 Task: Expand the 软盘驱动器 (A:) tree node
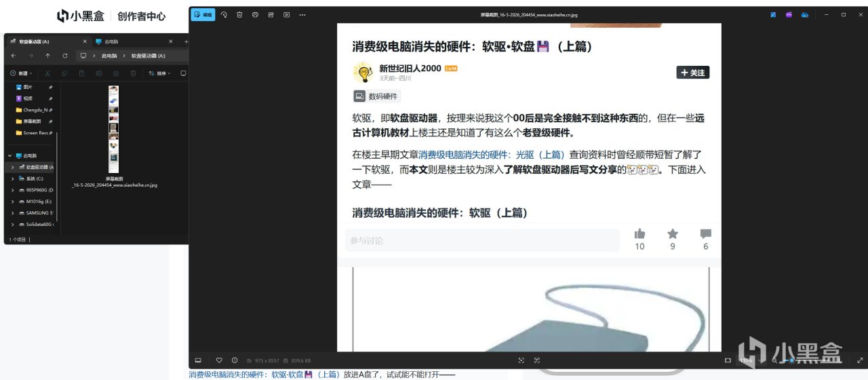pos(13,167)
